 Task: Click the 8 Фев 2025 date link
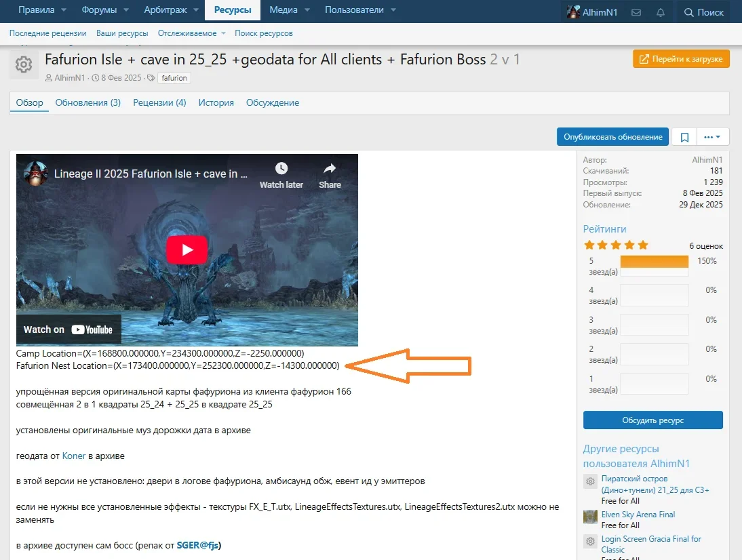click(121, 78)
